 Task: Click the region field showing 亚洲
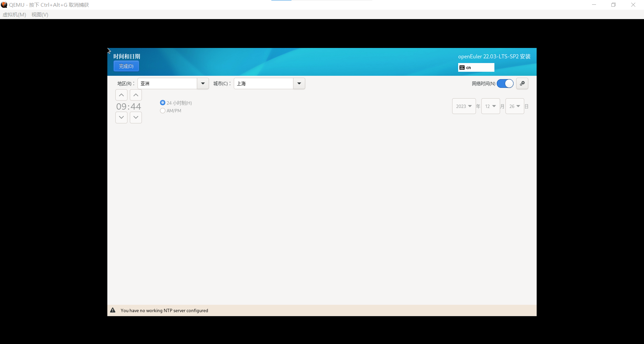pyautogui.click(x=167, y=83)
